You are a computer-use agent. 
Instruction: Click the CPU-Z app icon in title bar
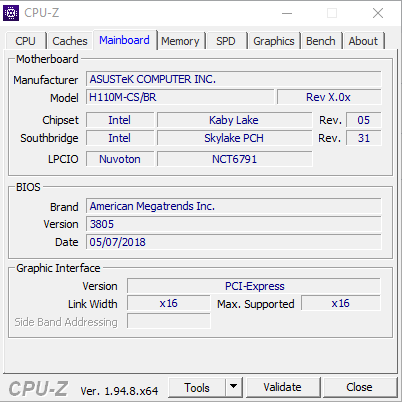(11, 13)
